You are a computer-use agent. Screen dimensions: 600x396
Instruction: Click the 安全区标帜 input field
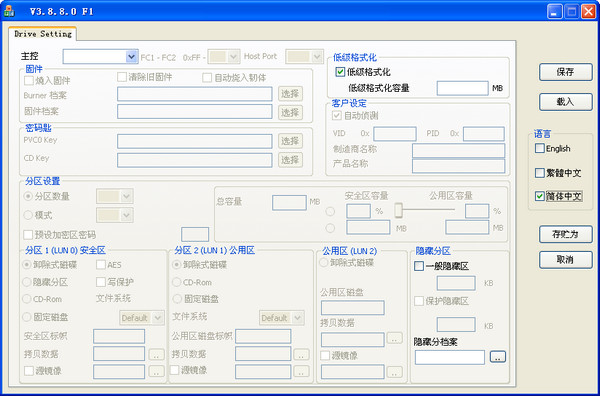pos(119,336)
